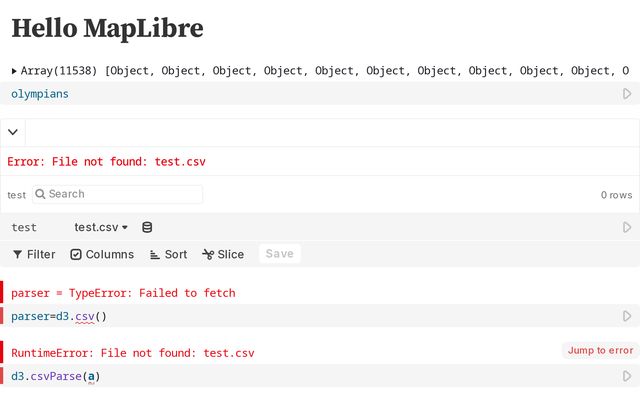Open the Filter options
The image size is (640, 400).
[34, 254]
